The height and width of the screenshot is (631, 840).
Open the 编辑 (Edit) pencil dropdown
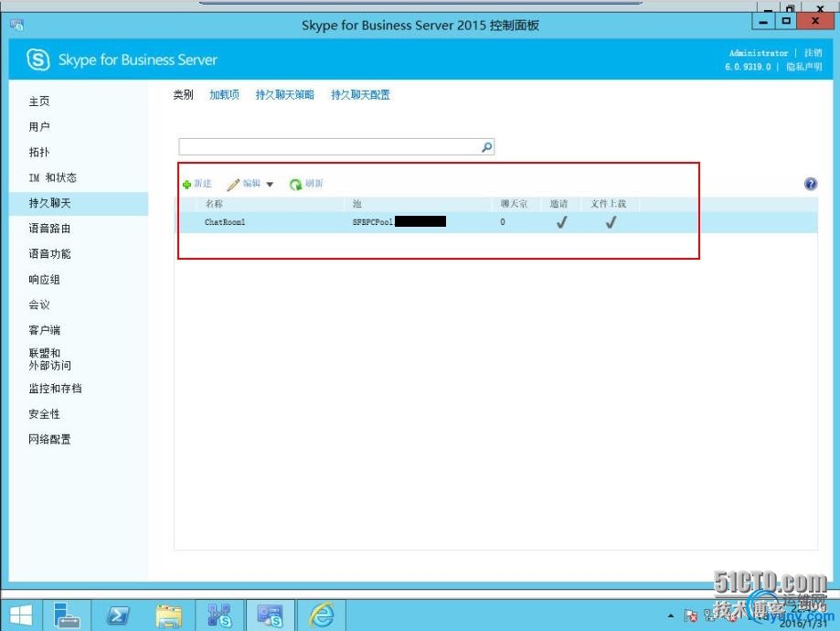click(x=250, y=184)
